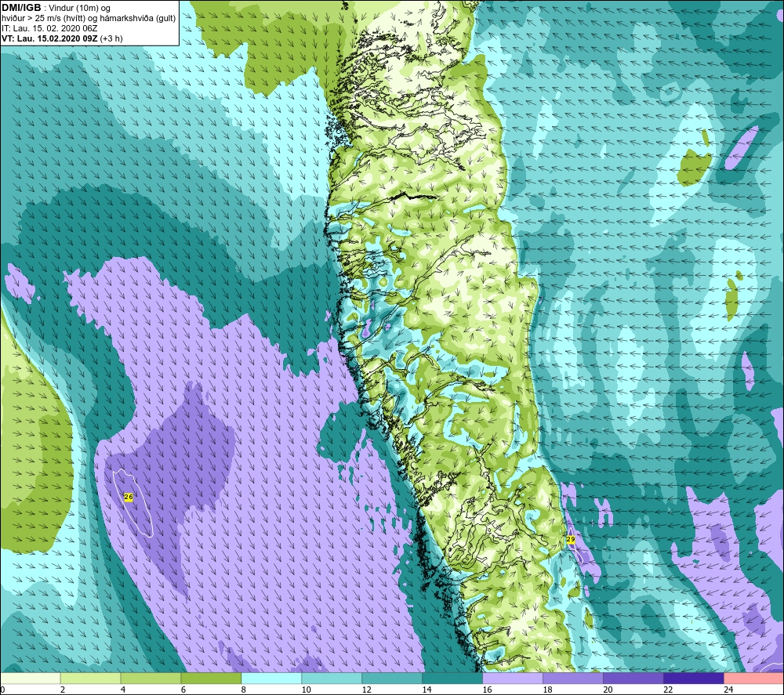This screenshot has width=784, height=695.
Task: Click the 'VT: Lau. 15.02.2020 09Z' line
Action: tap(49, 38)
